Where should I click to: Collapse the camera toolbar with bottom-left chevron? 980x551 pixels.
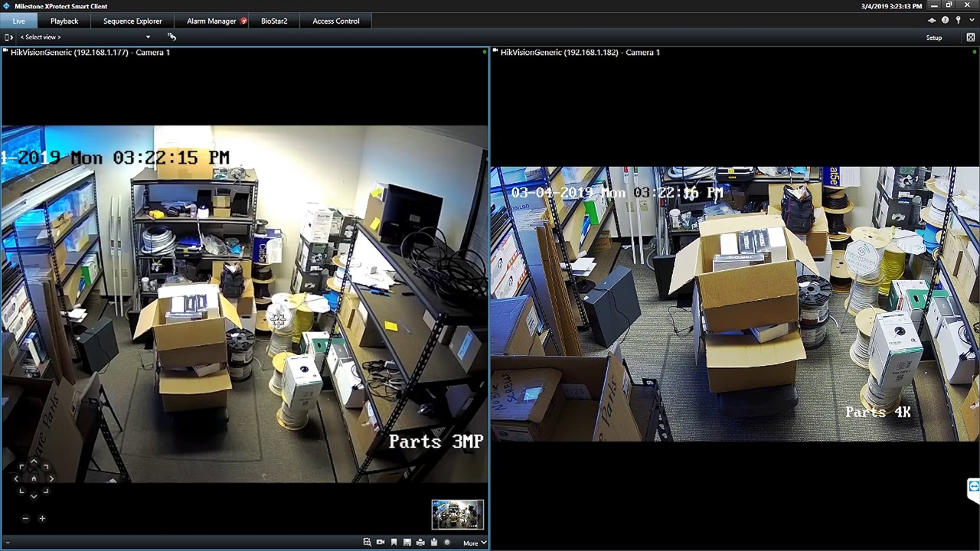(7, 543)
